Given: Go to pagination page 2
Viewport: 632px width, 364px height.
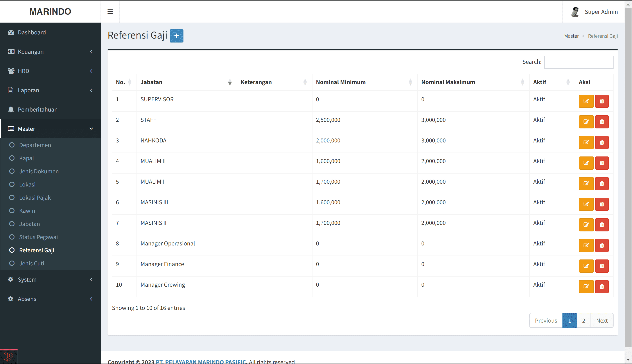Looking at the screenshot, I should click(x=584, y=321).
